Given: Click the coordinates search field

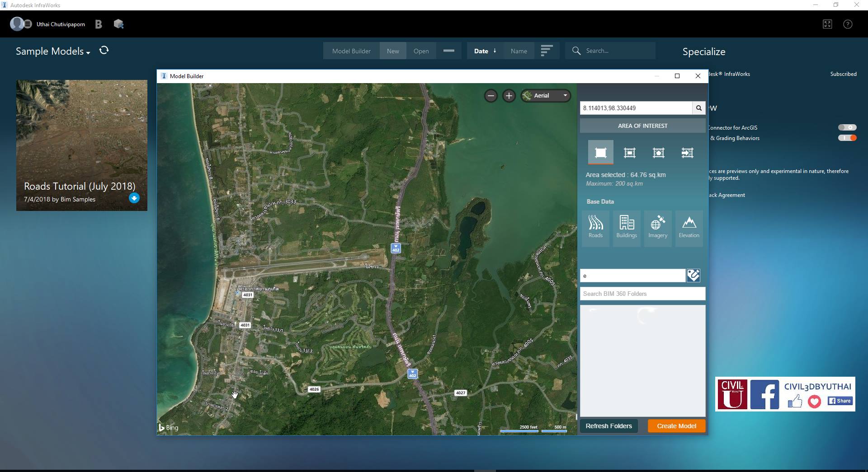Looking at the screenshot, I should (636, 108).
